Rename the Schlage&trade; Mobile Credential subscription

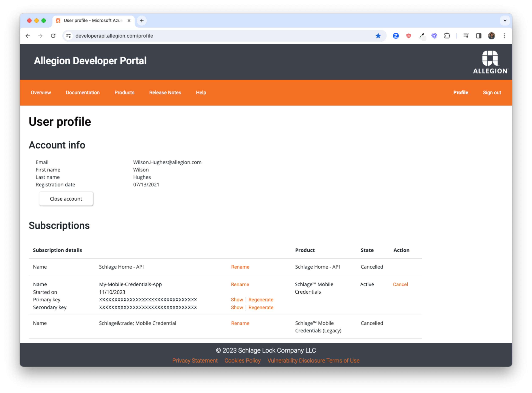click(x=240, y=323)
